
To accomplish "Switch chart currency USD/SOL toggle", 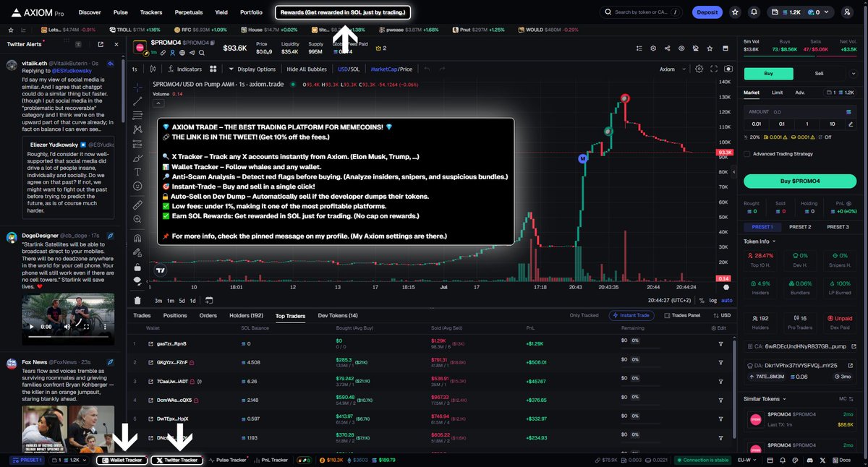I will 349,69.
